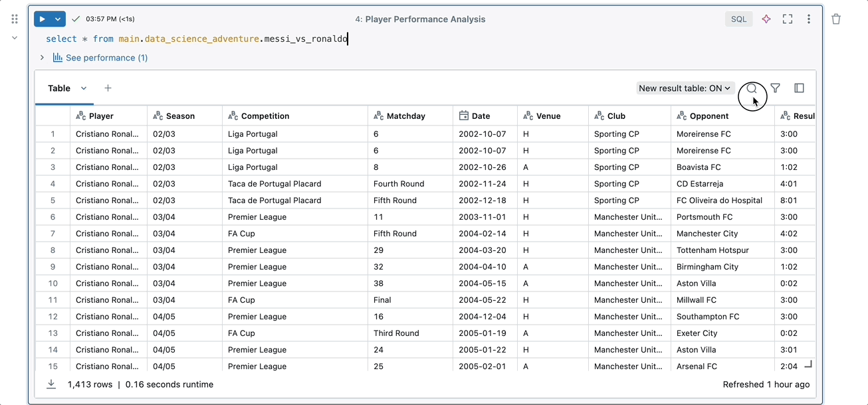
Task: Download results using the download icon
Action: [x=51, y=384]
